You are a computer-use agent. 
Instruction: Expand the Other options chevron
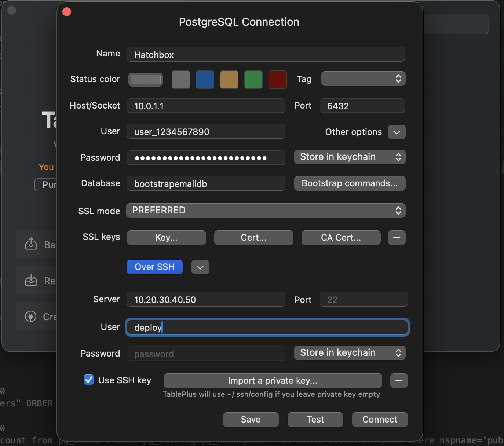point(397,132)
